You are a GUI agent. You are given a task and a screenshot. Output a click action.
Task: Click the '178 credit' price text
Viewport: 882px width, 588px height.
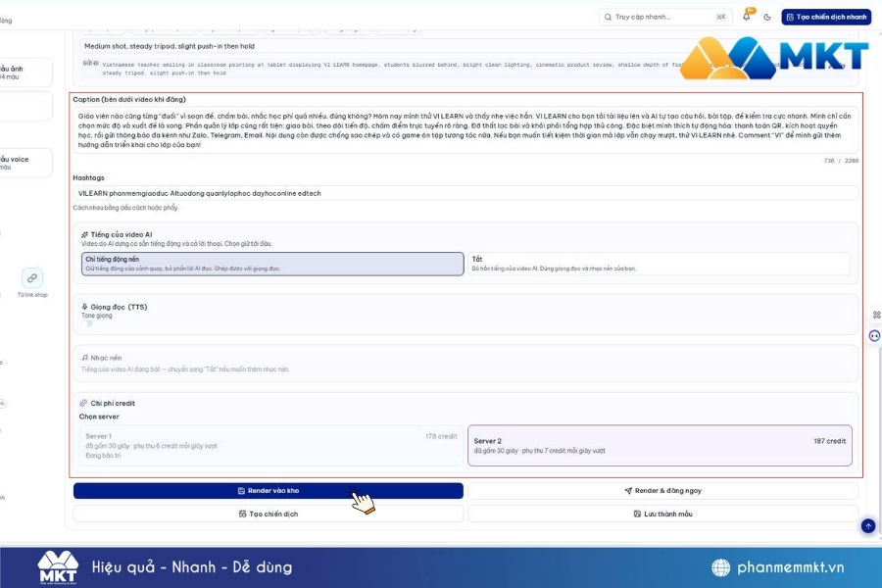pyautogui.click(x=441, y=436)
